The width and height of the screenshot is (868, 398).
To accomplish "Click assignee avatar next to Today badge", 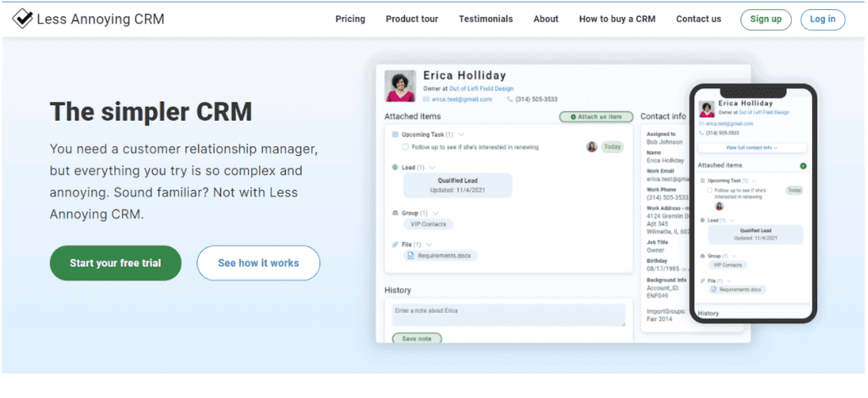I will 591,147.
